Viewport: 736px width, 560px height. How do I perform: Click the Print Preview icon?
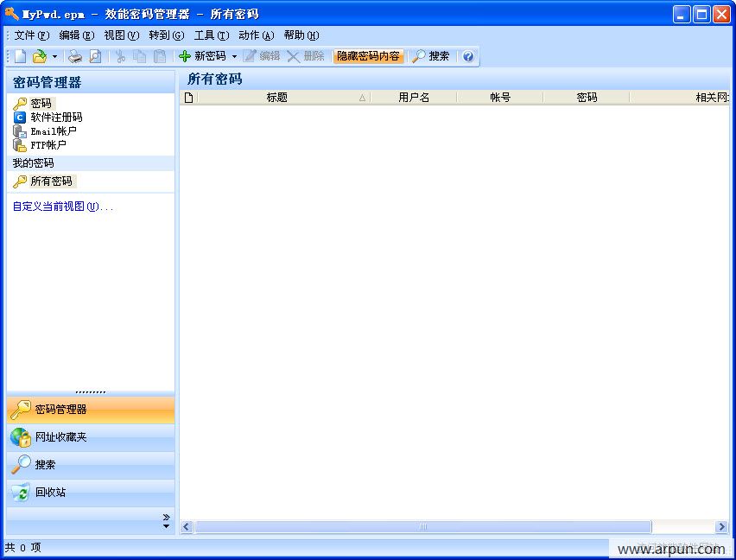95,56
